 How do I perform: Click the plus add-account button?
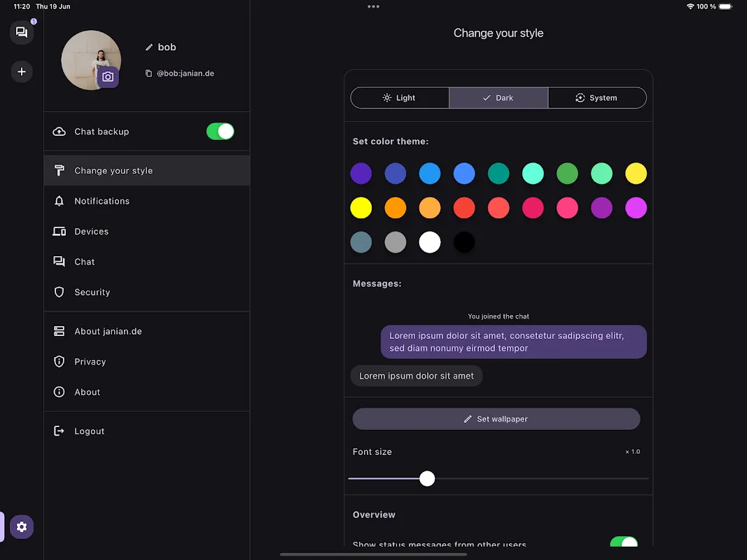point(22,72)
